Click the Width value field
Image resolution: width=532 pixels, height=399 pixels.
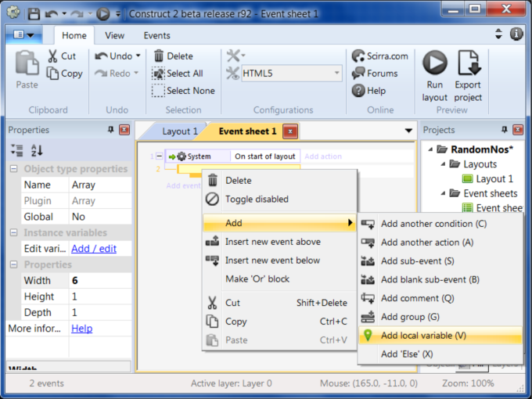[100, 280]
